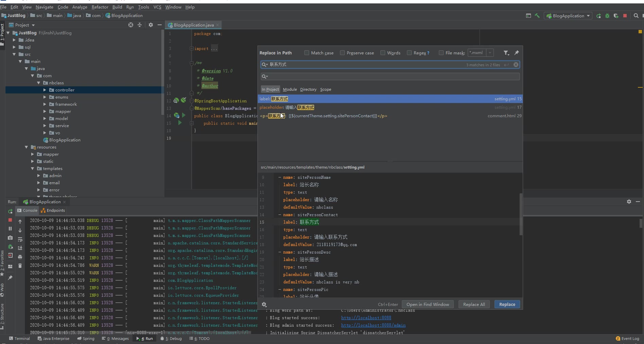Image resolution: width=644 pixels, height=344 pixels.
Task: Stop the running BlogApplication in top toolbar
Action: pyautogui.click(x=625, y=16)
